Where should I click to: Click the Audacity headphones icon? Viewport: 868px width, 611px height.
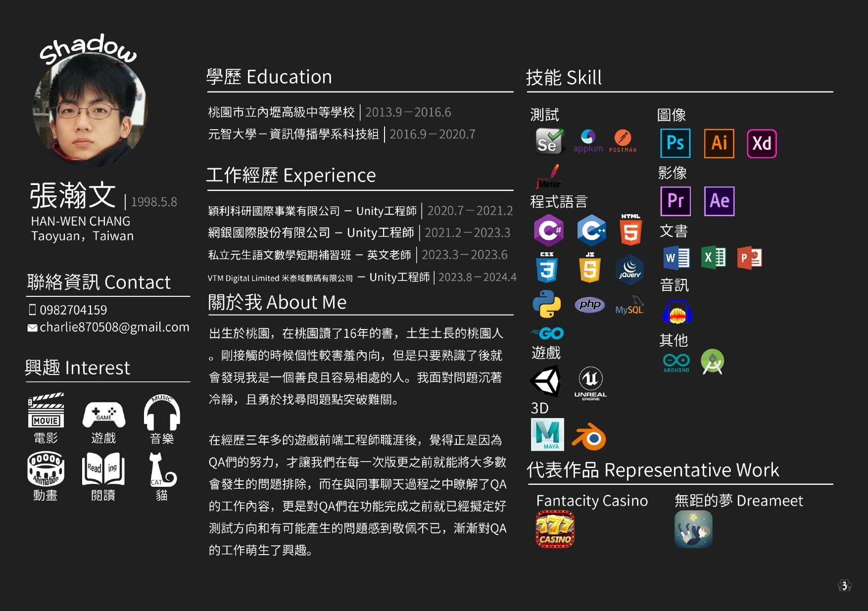click(677, 312)
